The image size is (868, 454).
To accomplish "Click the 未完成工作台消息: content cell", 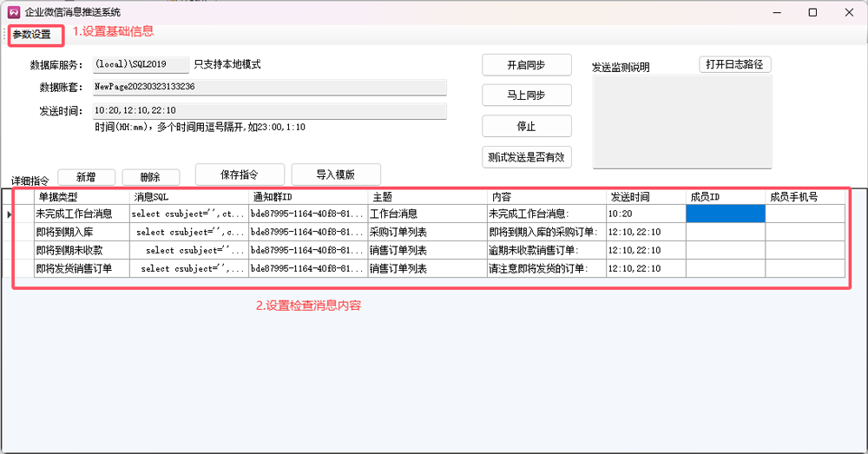I will tap(546, 214).
